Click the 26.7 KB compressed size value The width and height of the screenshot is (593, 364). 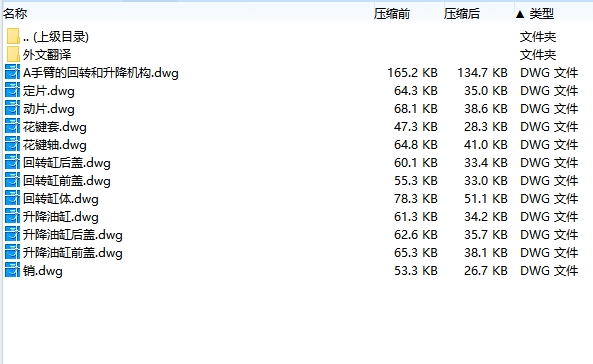pos(486,271)
